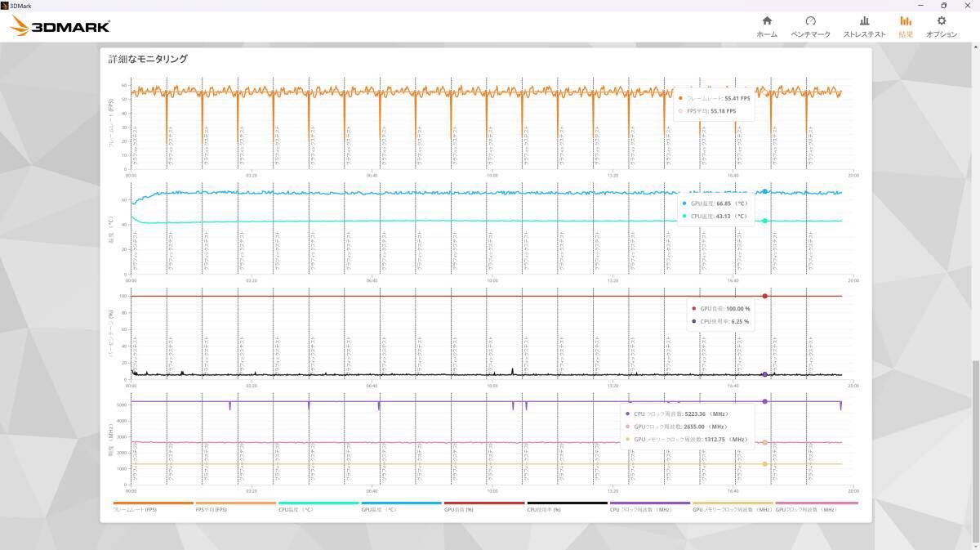Click the scrollbar up arrow
Viewport: 980px width, 550px height.
pyautogui.click(x=975, y=47)
